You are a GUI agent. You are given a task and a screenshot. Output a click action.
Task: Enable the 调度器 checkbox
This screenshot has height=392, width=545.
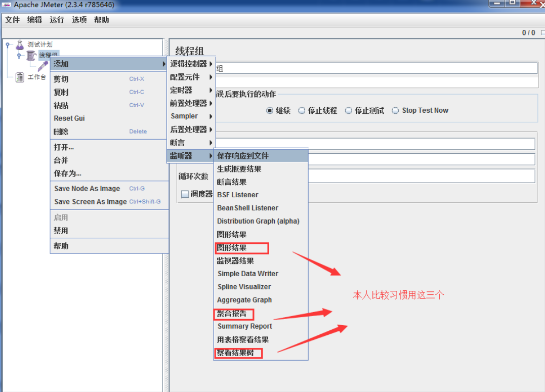[x=185, y=194]
